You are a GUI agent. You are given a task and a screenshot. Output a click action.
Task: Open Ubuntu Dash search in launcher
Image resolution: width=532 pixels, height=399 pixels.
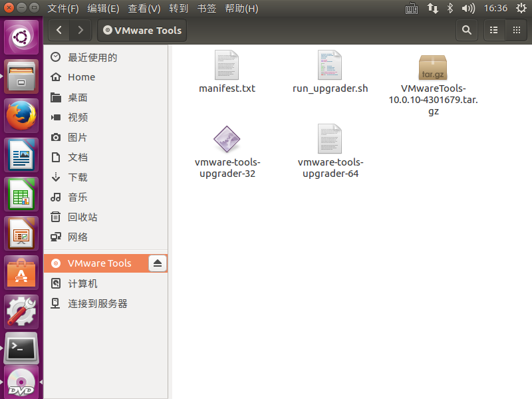[21, 37]
